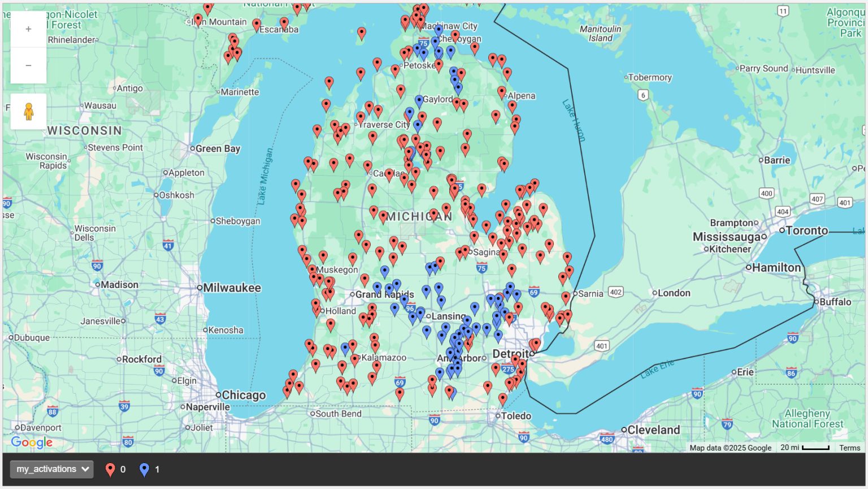Click the Map data ©2025 Google attribution
This screenshot has height=489, width=868.
(731, 448)
